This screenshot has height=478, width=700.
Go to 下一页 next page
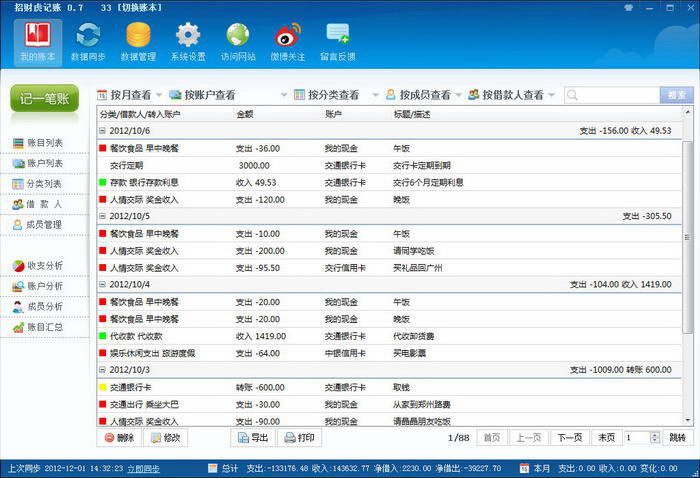coord(570,438)
